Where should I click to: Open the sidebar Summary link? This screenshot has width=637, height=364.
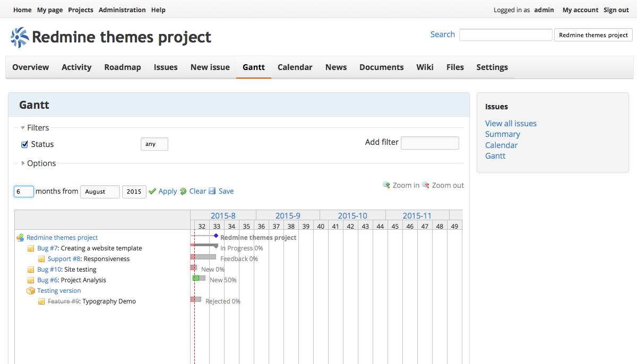503,134
